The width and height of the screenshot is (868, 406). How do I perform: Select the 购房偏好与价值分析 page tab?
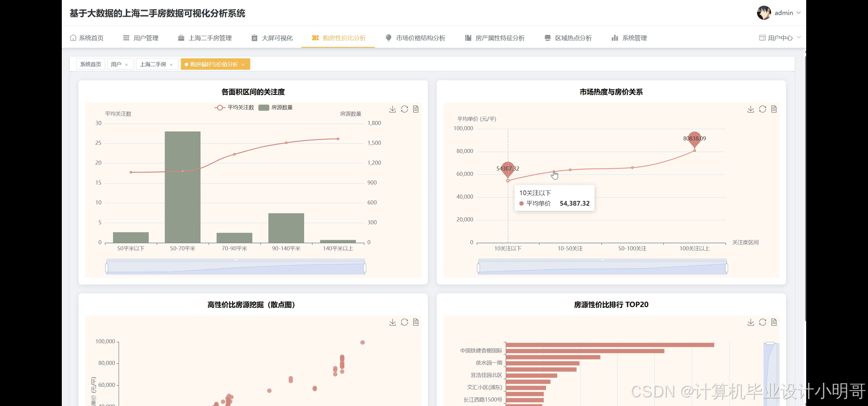(214, 64)
